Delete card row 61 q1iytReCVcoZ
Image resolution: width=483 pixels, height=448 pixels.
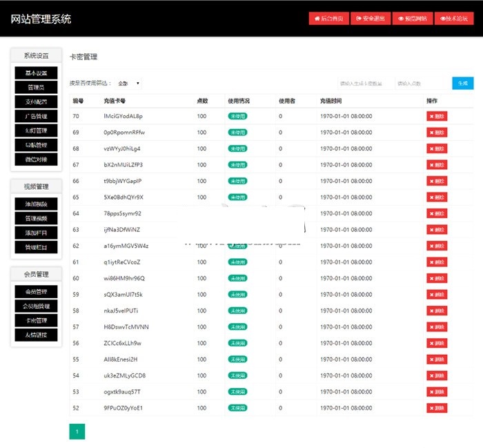(437, 262)
